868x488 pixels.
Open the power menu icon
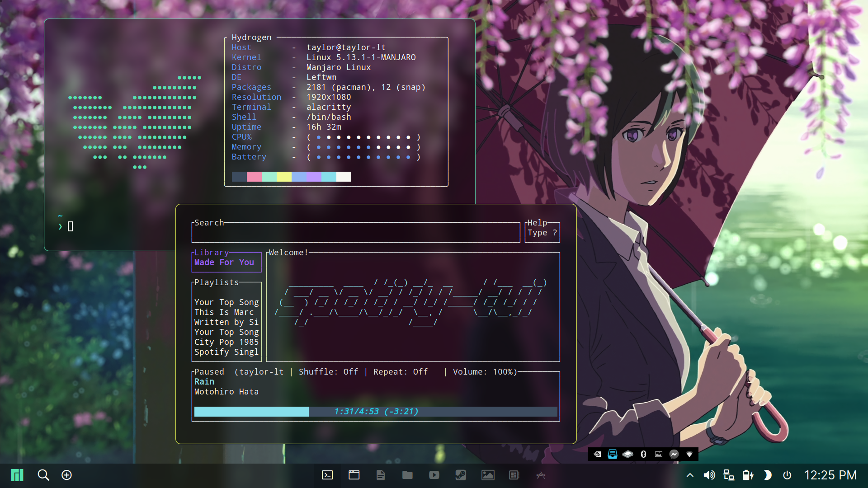[x=787, y=475]
